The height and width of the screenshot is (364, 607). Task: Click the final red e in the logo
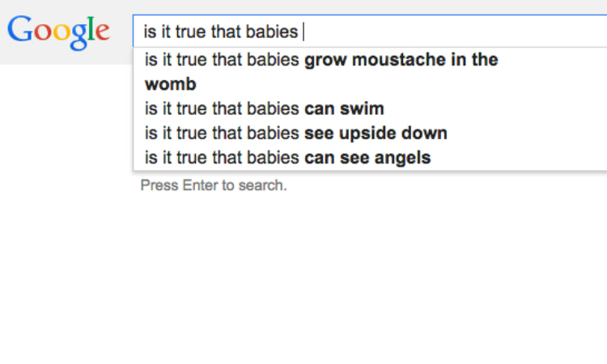coord(103,32)
